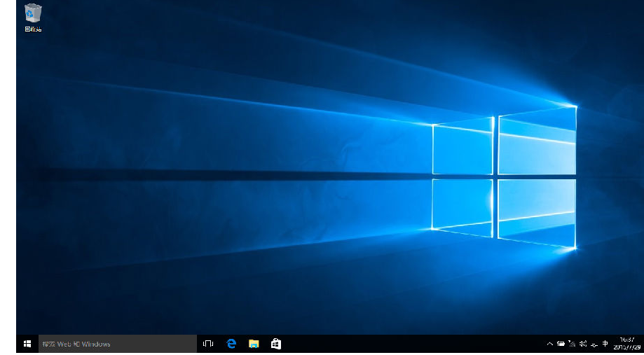Open the taskbar clock and date
644x355 pixels.
tap(626, 344)
